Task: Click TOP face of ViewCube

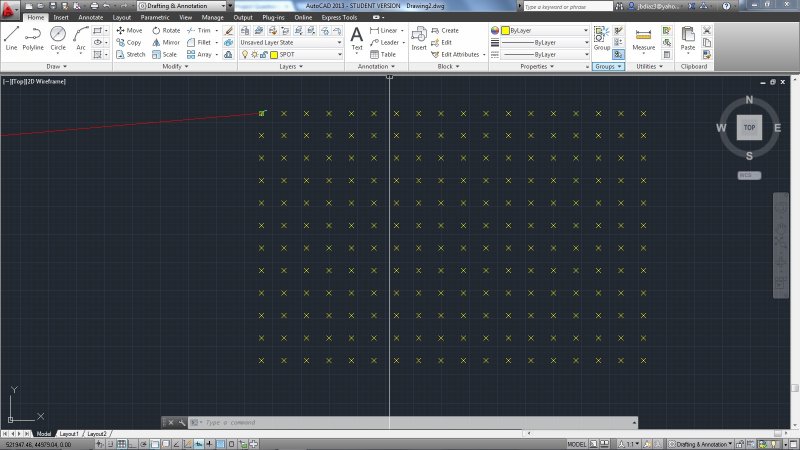Action: tap(749, 128)
